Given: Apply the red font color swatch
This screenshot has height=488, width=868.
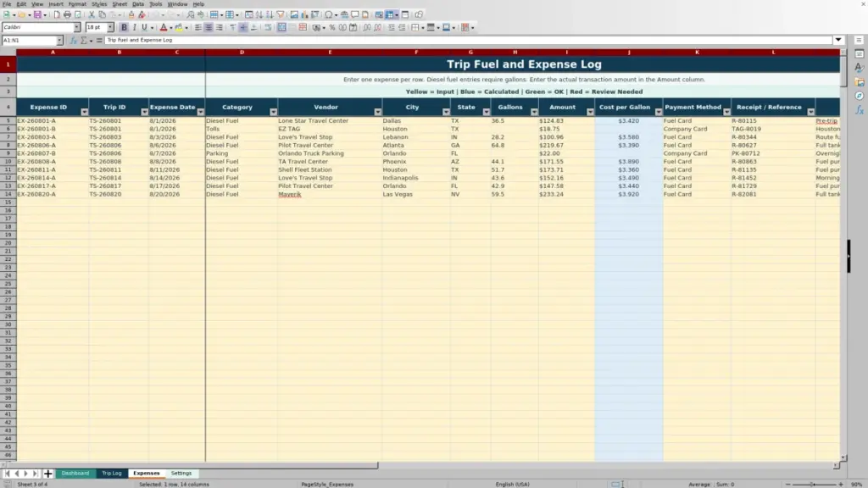Looking at the screenshot, I should point(164,28).
